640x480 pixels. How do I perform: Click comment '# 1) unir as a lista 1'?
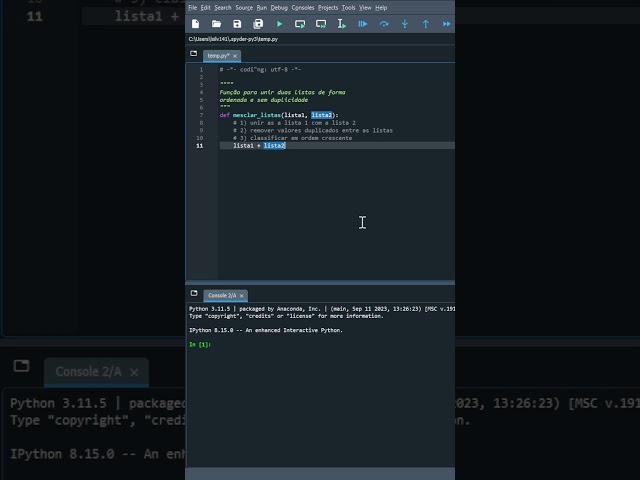point(294,123)
